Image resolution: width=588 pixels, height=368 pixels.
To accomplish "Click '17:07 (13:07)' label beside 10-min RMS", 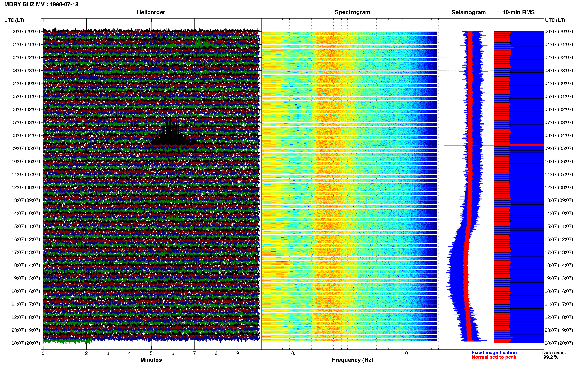I will click(559, 252).
